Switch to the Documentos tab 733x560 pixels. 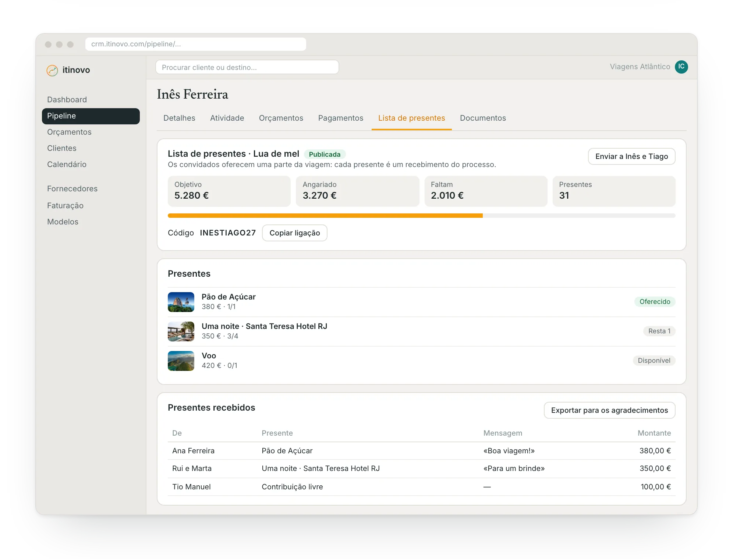pos(483,118)
